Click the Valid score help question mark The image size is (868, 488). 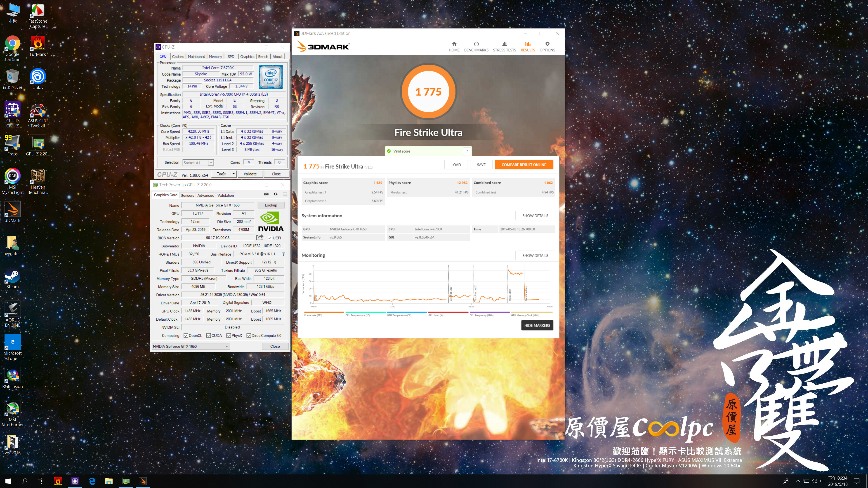(x=467, y=151)
